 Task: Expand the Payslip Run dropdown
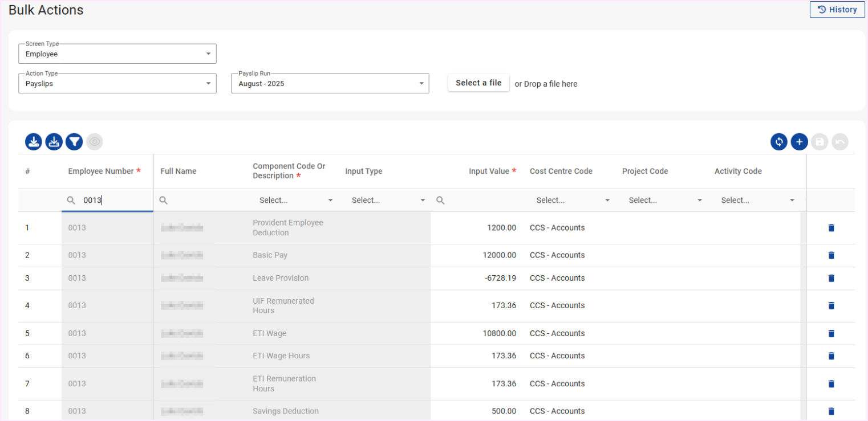pos(330,84)
